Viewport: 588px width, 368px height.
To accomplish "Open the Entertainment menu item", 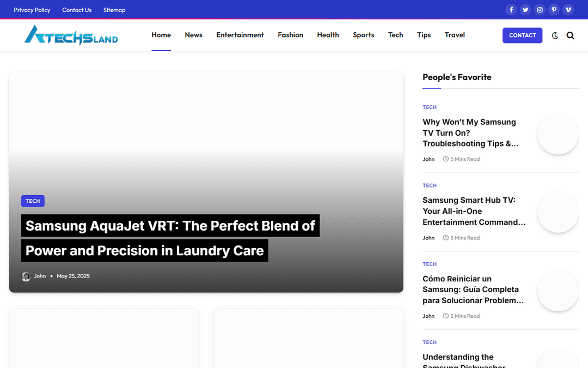I will coord(240,35).
